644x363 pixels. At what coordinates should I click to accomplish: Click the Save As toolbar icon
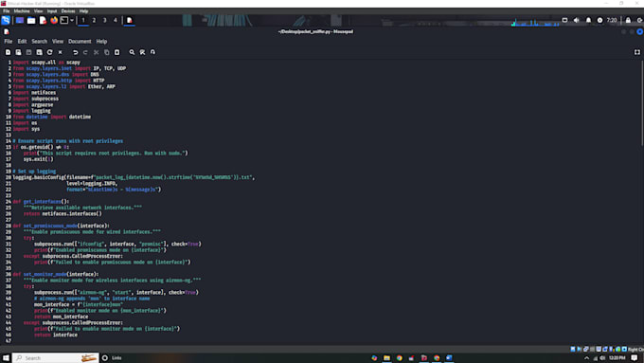40,52
